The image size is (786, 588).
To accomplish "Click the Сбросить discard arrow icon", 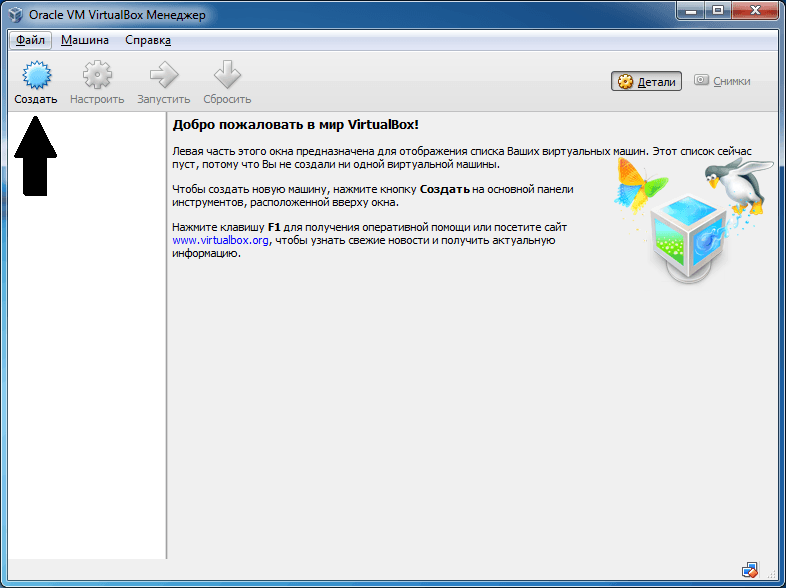I will pos(227,75).
